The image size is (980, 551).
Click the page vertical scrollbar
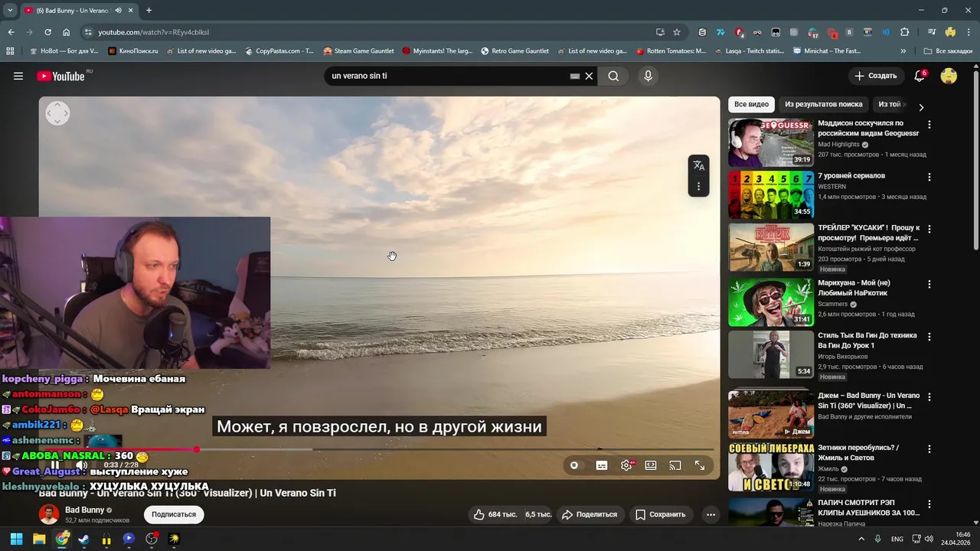(x=975, y=161)
